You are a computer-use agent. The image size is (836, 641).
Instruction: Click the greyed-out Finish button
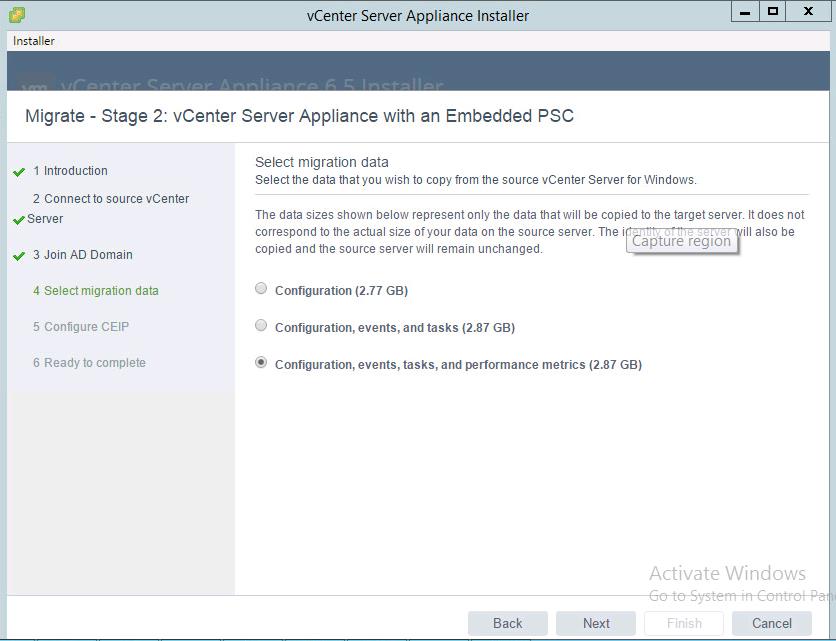[684, 623]
